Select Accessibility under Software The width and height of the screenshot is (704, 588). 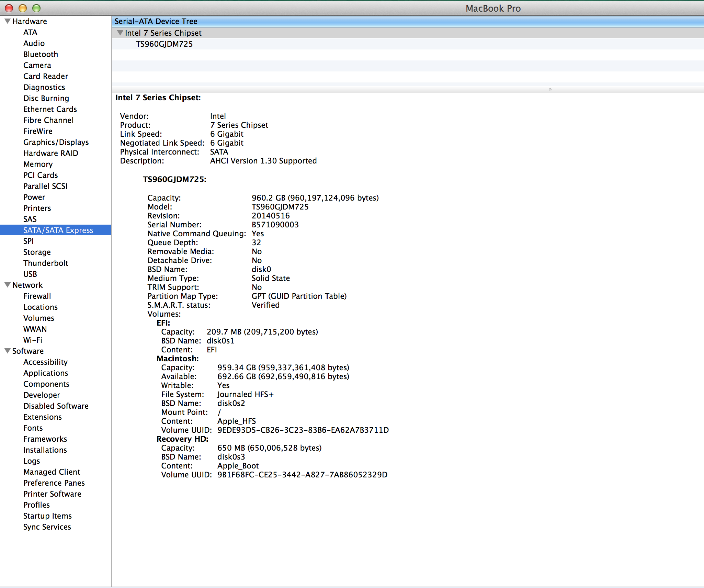pyautogui.click(x=45, y=362)
